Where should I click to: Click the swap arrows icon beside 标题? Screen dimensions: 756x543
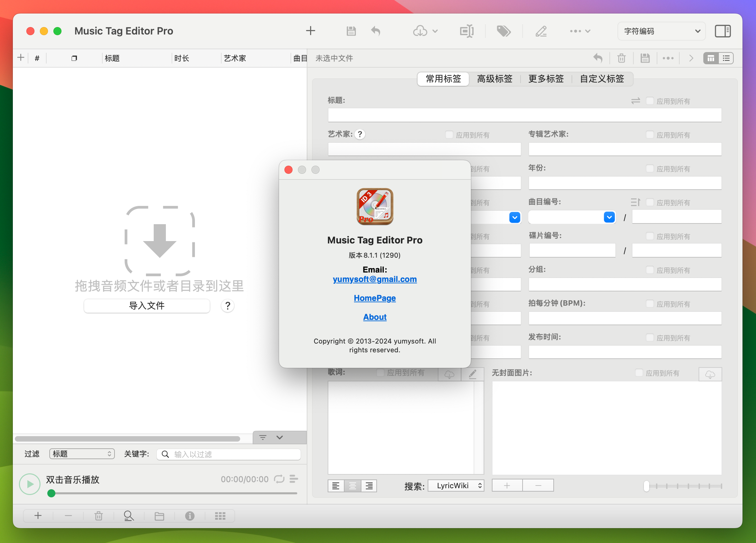636,101
